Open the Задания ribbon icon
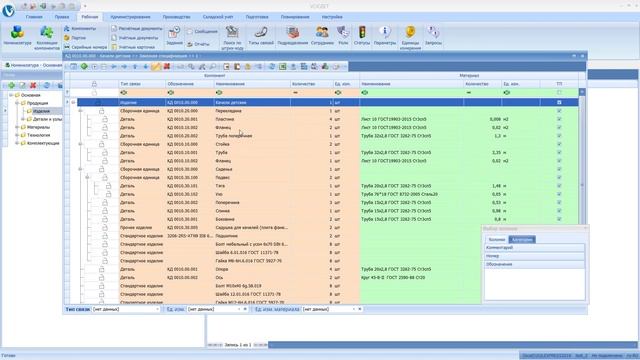This screenshot has width=640, height=360. point(175,36)
